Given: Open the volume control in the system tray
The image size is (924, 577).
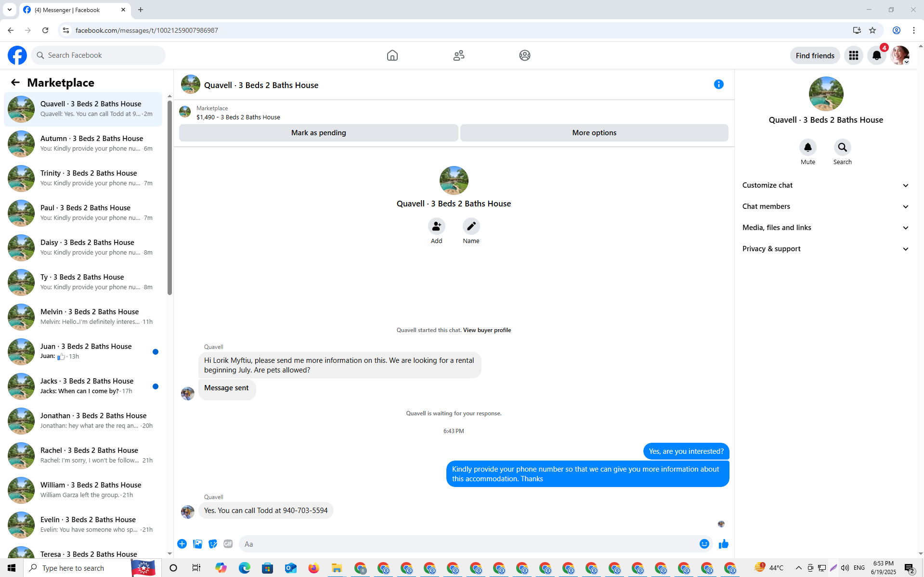Looking at the screenshot, I should [845, 568].
